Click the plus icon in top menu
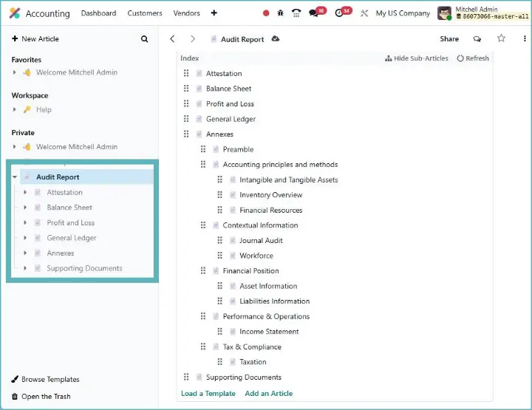The image size is (532, 410). click(x=214, y=13)
